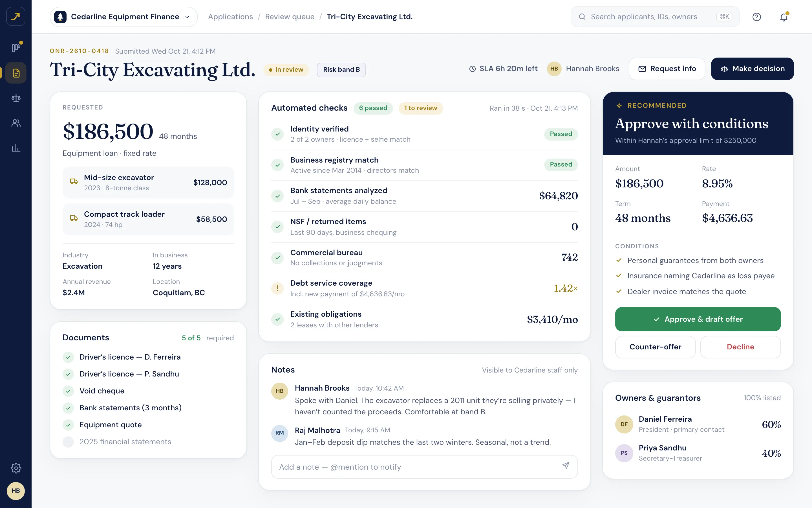Click the In review status badge

pos(286,69)
